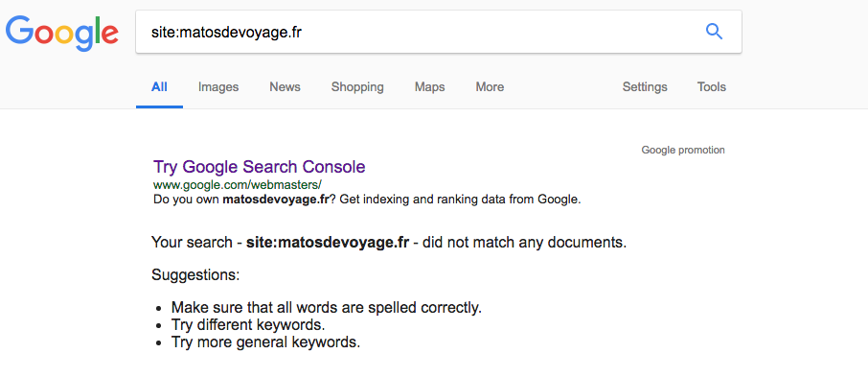Click the www.google.com/webmasters/ green URL

pyautogui.click(x=237, y=184)
